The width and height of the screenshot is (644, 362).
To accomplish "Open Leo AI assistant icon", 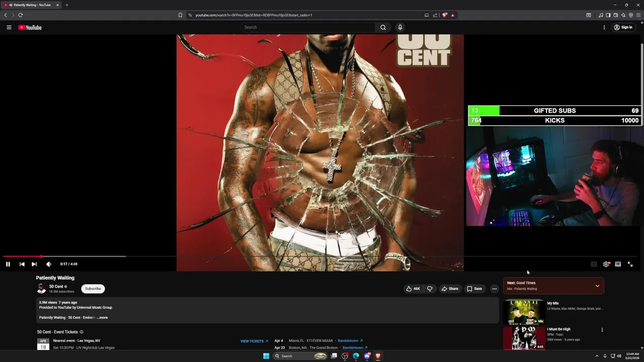I will 623,15.
